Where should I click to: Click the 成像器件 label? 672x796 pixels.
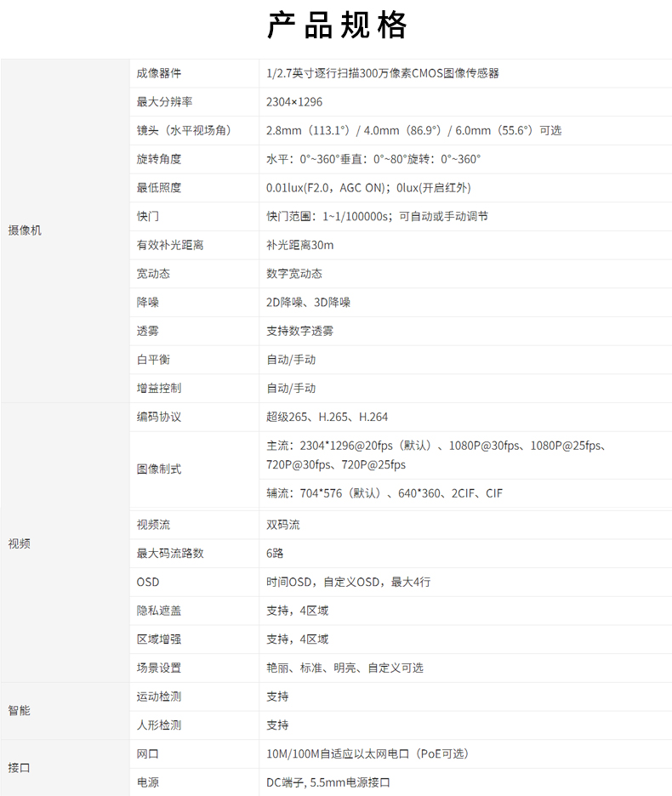click(158, 74)
